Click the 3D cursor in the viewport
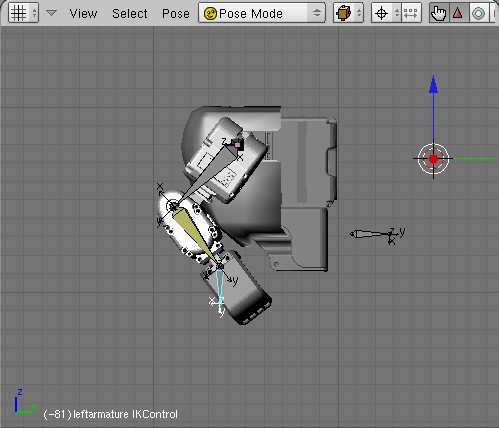The image size is (499, 428). tap(433, 159)
